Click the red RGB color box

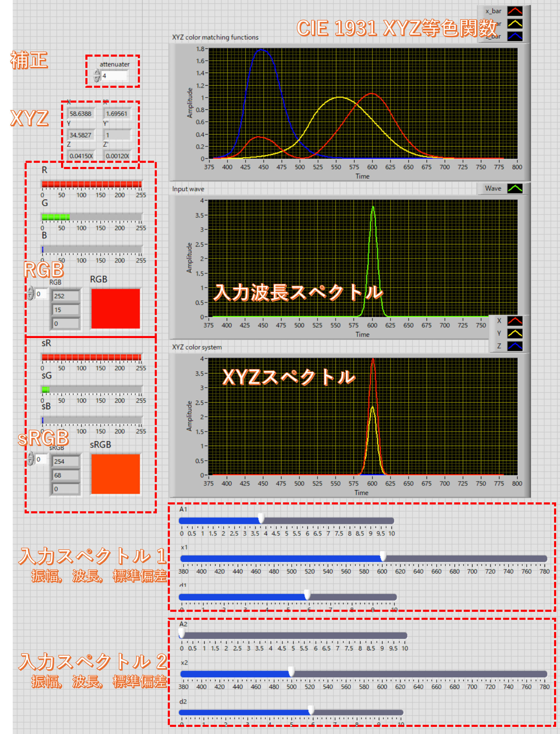click(x=115, y=308)
